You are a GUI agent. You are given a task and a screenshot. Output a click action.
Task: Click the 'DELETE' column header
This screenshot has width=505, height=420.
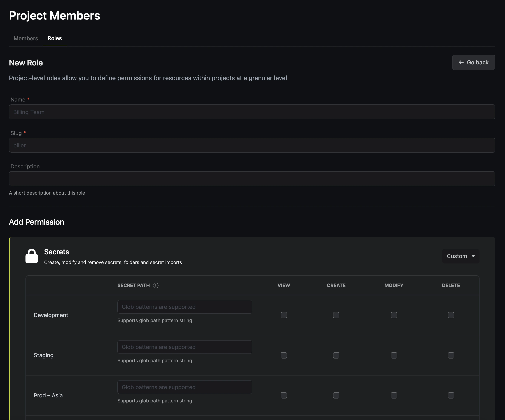(x=451, y=285)
